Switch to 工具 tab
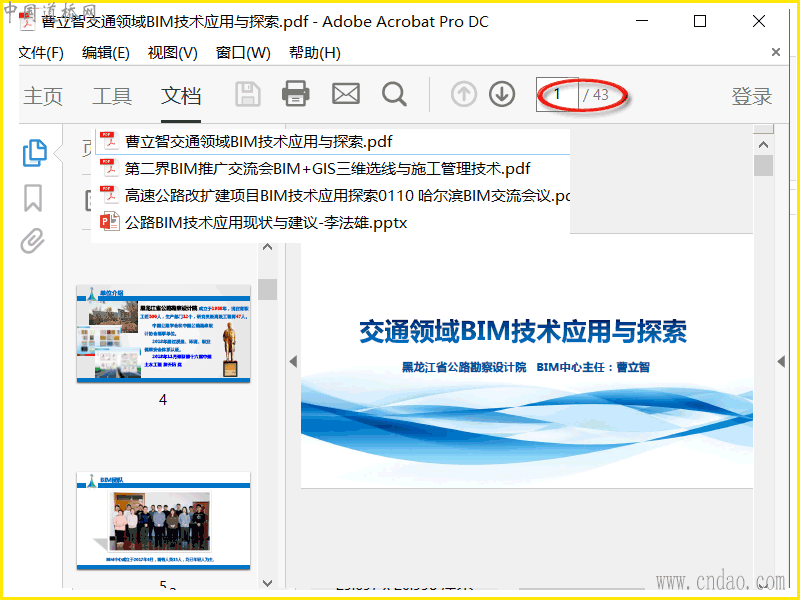800x600 pixels. (112, 96)
